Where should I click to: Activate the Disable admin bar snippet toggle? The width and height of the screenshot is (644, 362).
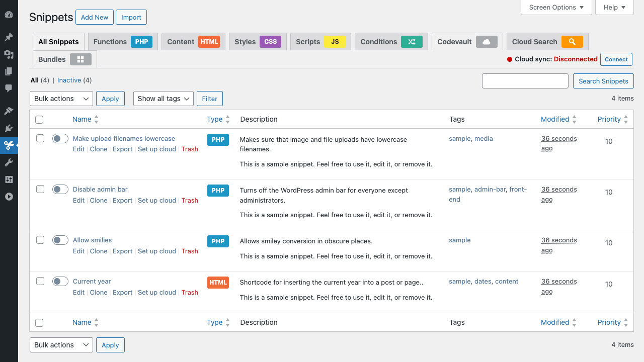click(60, 189)
